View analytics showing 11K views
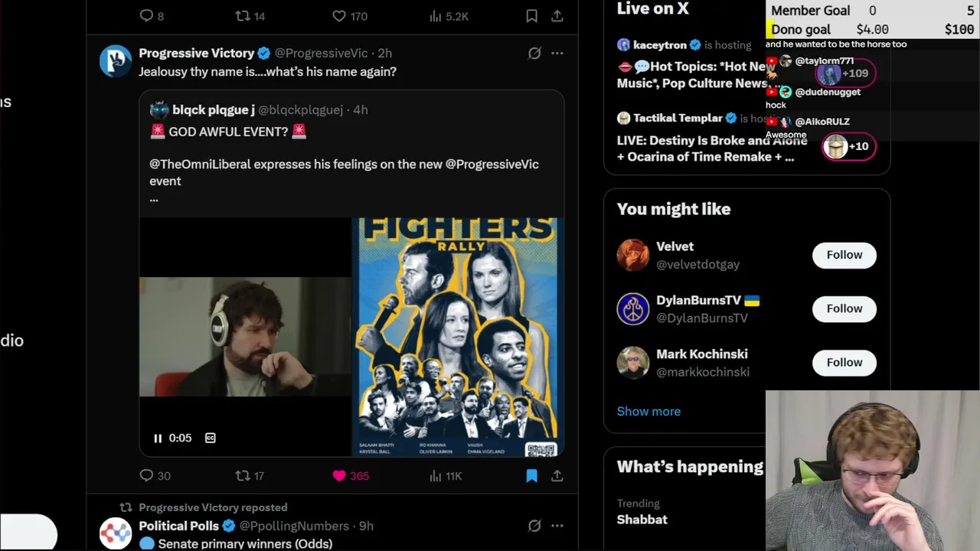 [x=436, y=476]
